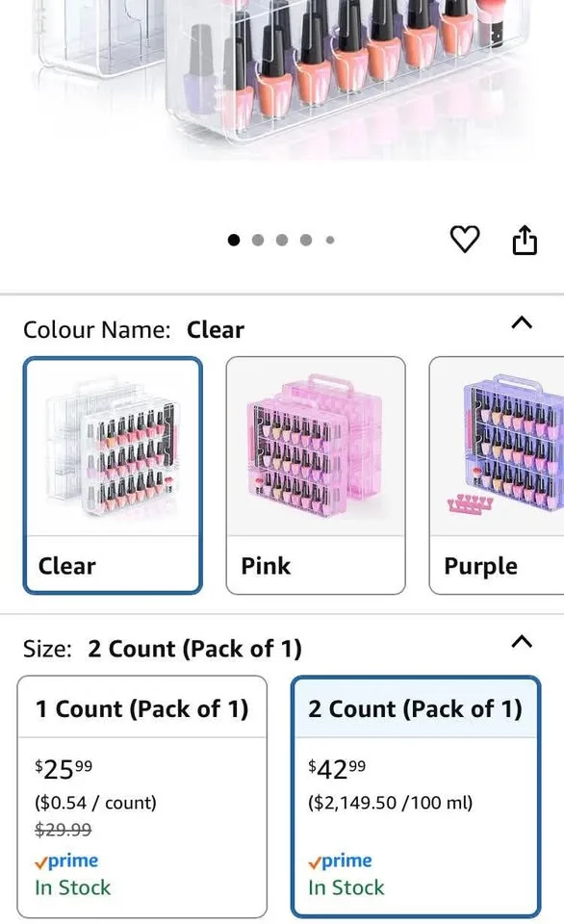Select the first carousel dot
Image resolution: width=564 pixels, height=924 pixels.
(x=233, y=239)
